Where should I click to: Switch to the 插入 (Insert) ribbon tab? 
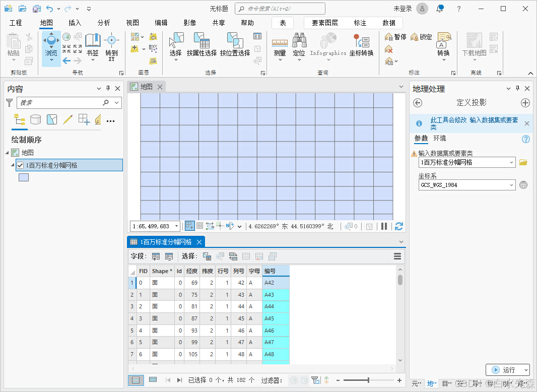point(75,23)
